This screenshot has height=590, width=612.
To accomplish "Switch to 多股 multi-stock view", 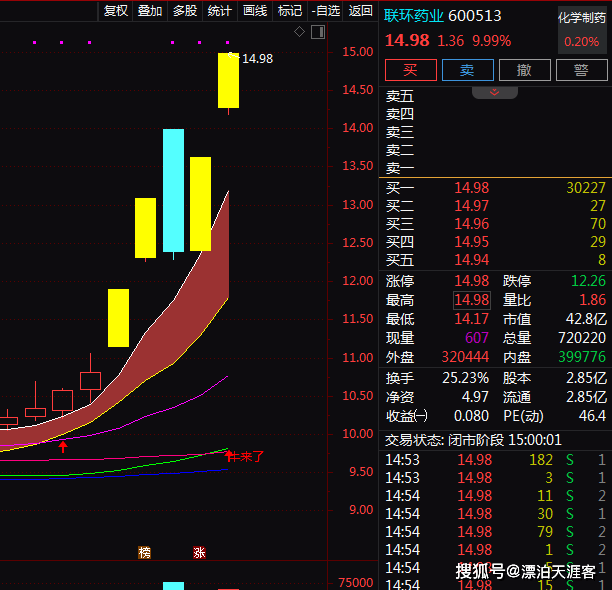I will [x=185, y=11].
